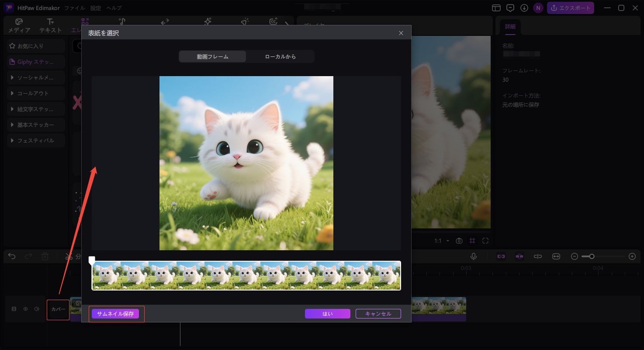The height and width of the screenshot is (350, 644).
Task: Open the N user account avatar
Action: pyautogui.click(x=538, y=8)
